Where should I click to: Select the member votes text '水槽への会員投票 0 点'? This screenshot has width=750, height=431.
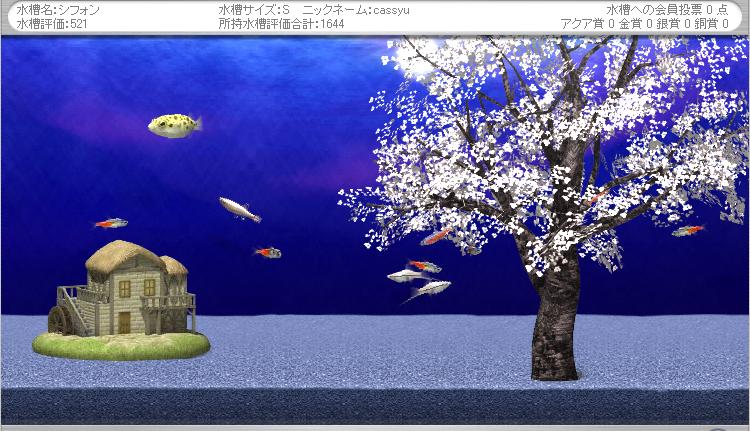(667, 10)
